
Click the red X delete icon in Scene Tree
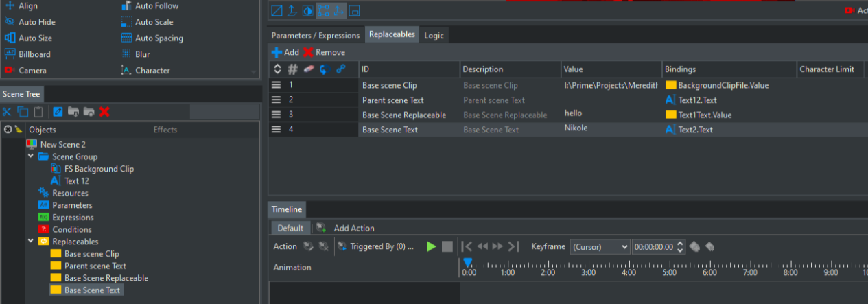[x=104, y=112]
